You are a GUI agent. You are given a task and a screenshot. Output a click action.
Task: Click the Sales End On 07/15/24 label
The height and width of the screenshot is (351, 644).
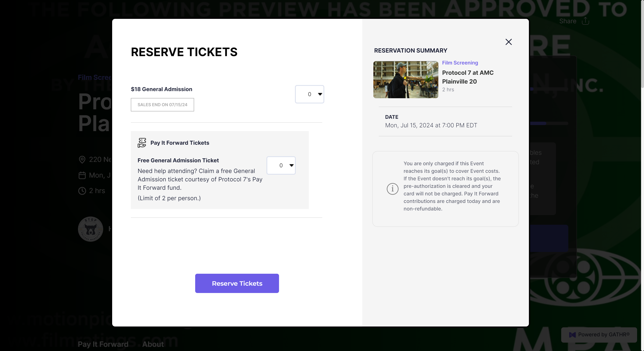point(162,105)
